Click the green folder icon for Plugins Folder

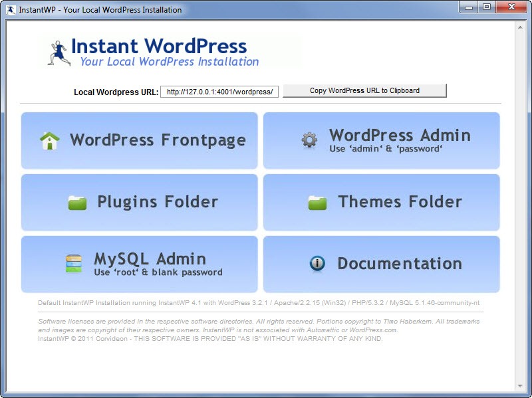77,203
